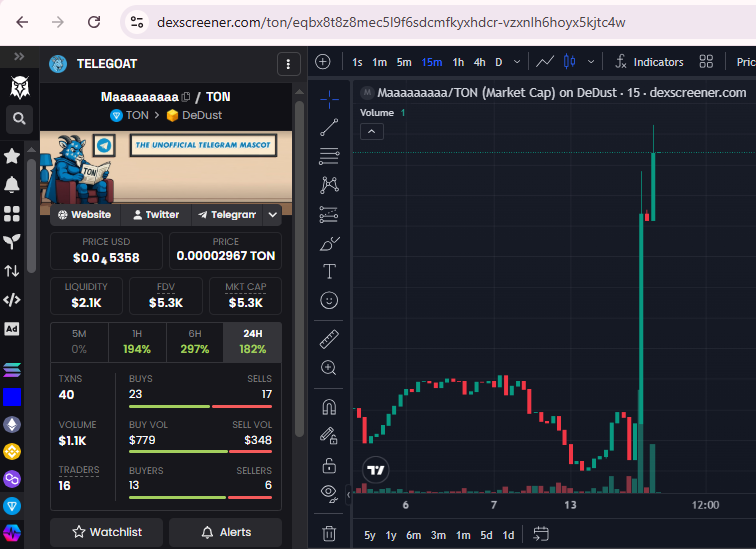Collapse the Volume indicator legend
Image resolution: width=756 pixels, height=549 pixels.
pyautogui.click(x=372, y=132)
